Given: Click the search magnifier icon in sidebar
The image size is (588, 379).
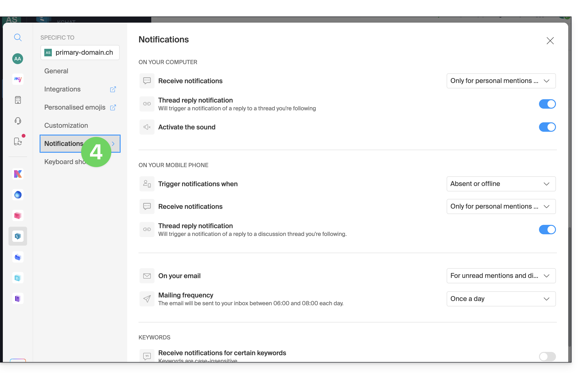Looking at the screenshot, I should (x=18, y=37).
